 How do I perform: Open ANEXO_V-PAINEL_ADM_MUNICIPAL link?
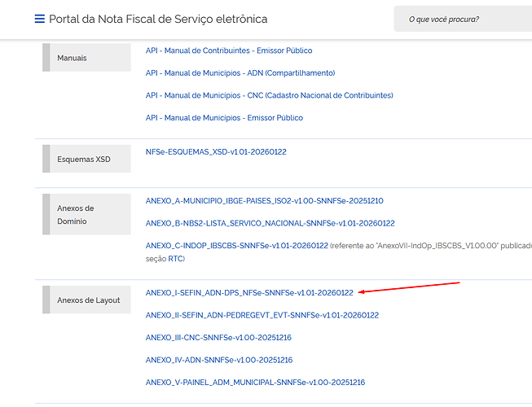[x=255, y=383]
